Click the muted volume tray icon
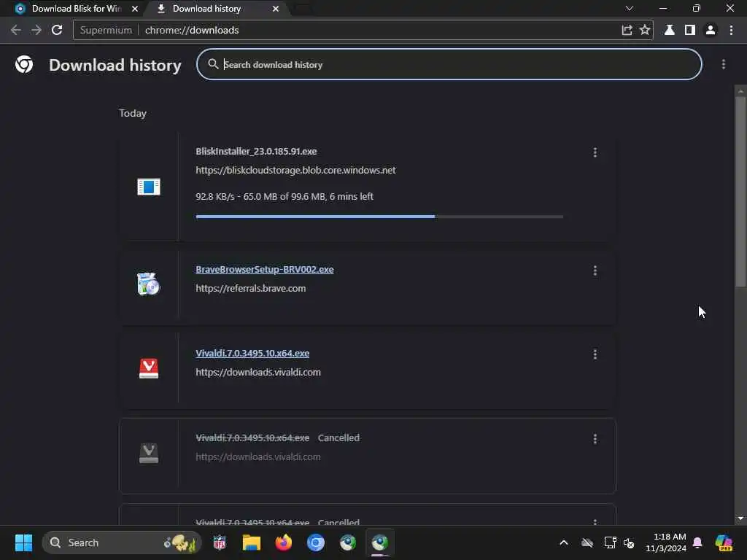747x560 pixels. [629, 542]
